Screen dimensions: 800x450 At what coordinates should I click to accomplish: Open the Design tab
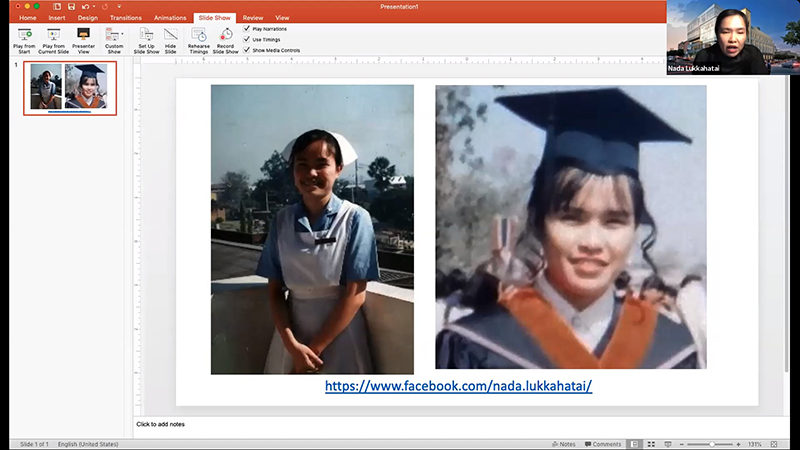[88, 18]
